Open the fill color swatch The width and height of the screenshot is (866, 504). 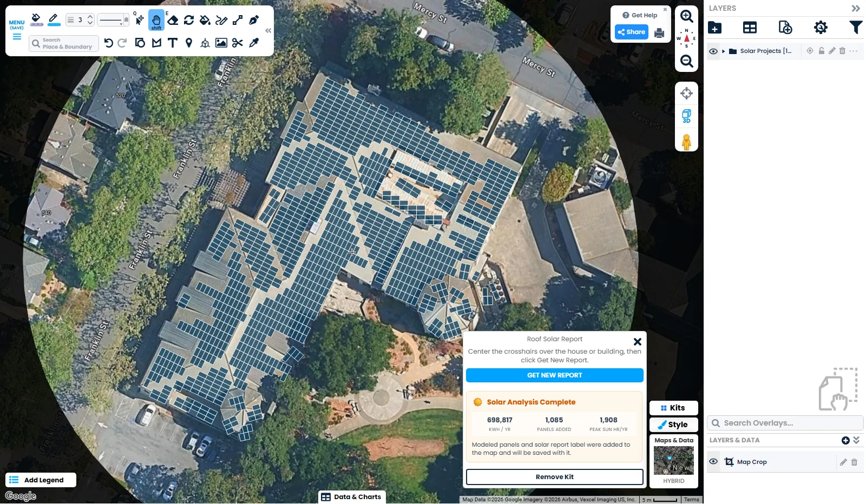pos(37,20)
